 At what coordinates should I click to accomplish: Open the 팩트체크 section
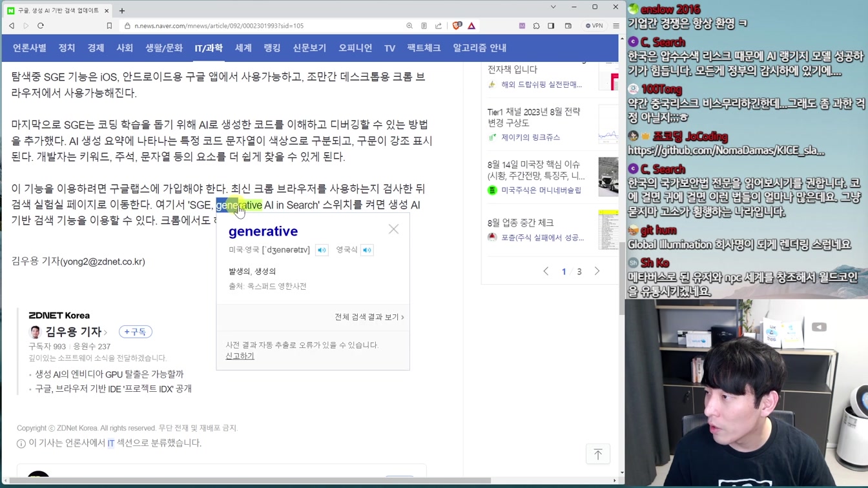click(x=424, y=48)
